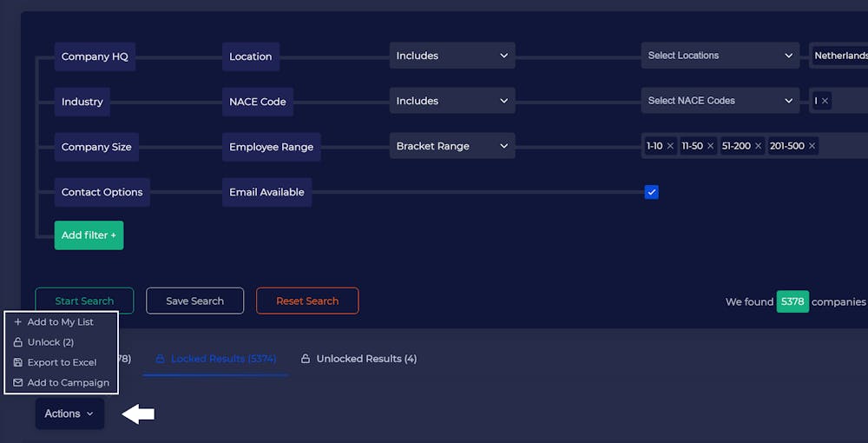Remove the 201-500 employee range tag

[812, 146]
